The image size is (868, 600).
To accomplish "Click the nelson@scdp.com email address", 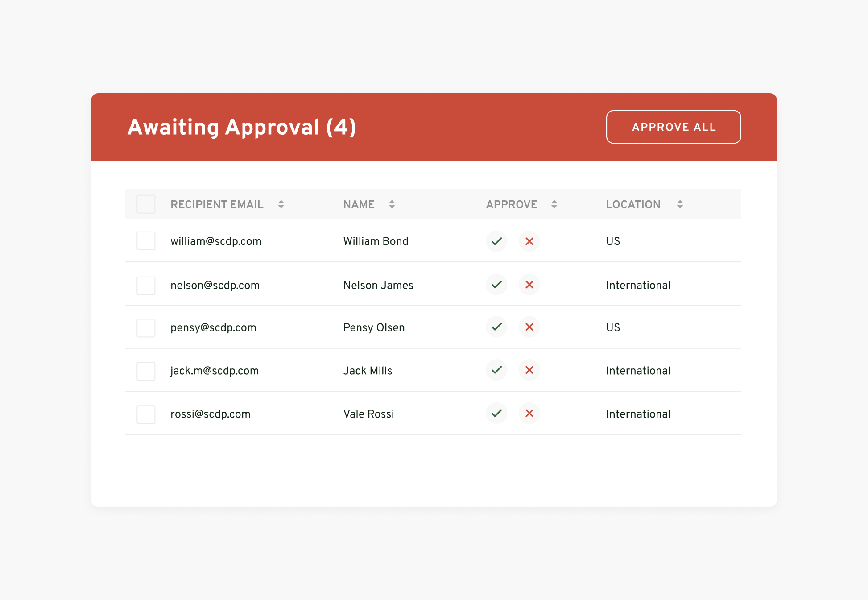I will point(215,286).
